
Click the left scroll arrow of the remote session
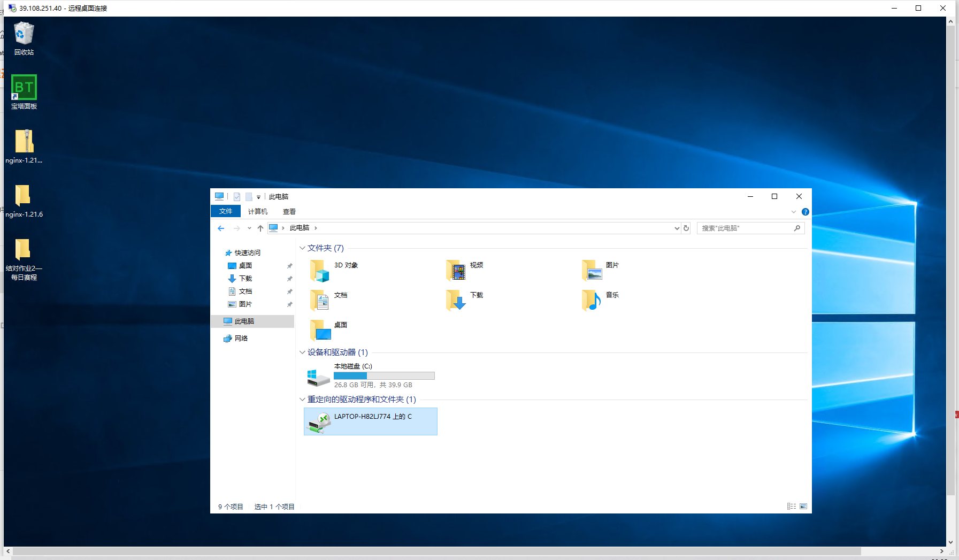coord(8,551)
